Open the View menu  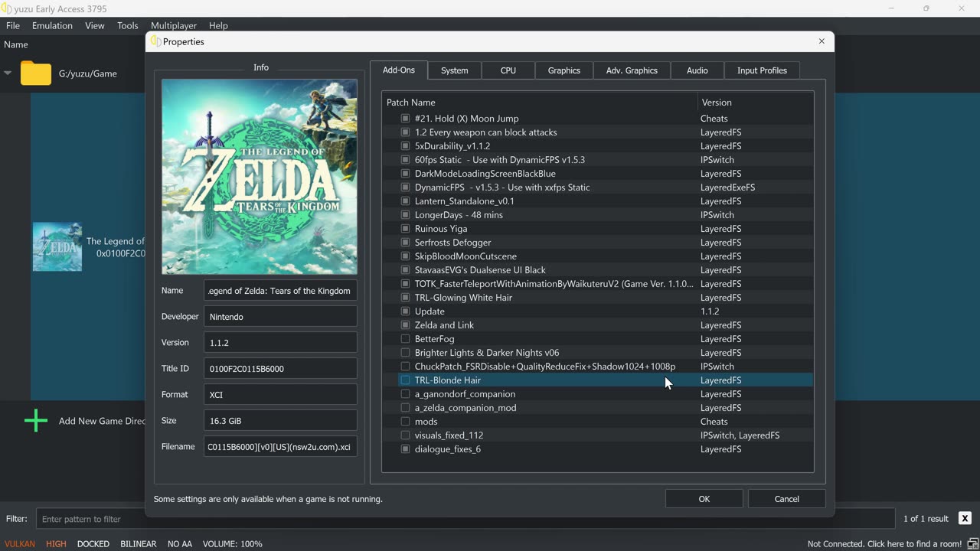(x=95, y=25)
